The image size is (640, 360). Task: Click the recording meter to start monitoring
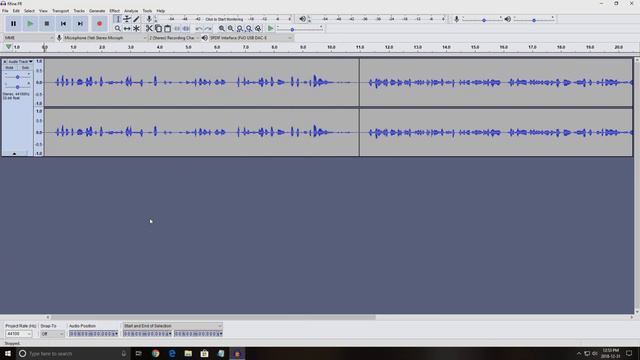click(224, 19)
